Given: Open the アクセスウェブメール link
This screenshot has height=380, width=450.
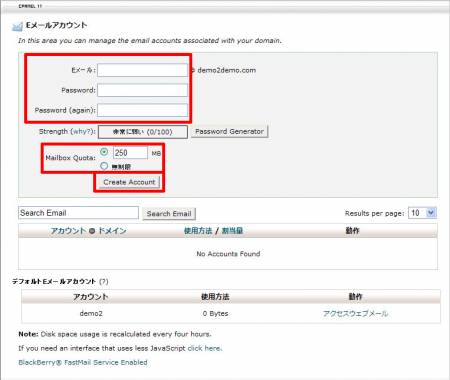Looking at the screenshot, I should pos(355,313).
